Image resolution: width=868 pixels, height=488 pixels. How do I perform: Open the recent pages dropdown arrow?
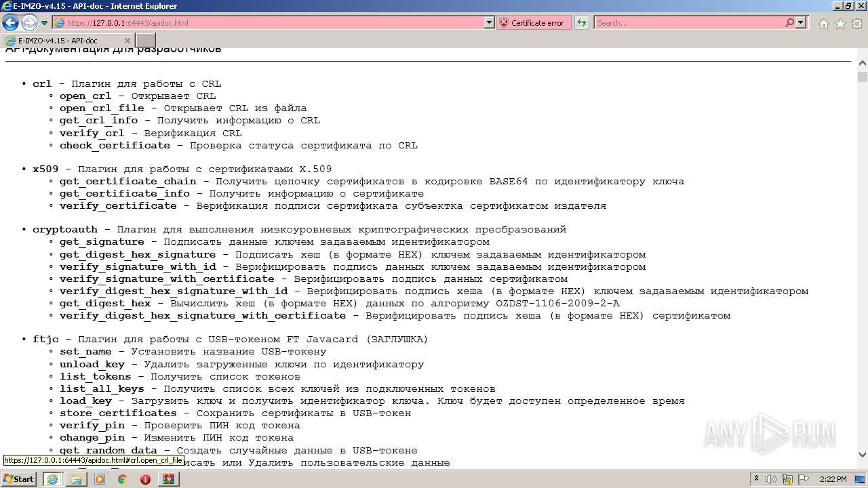pos(44,23)
